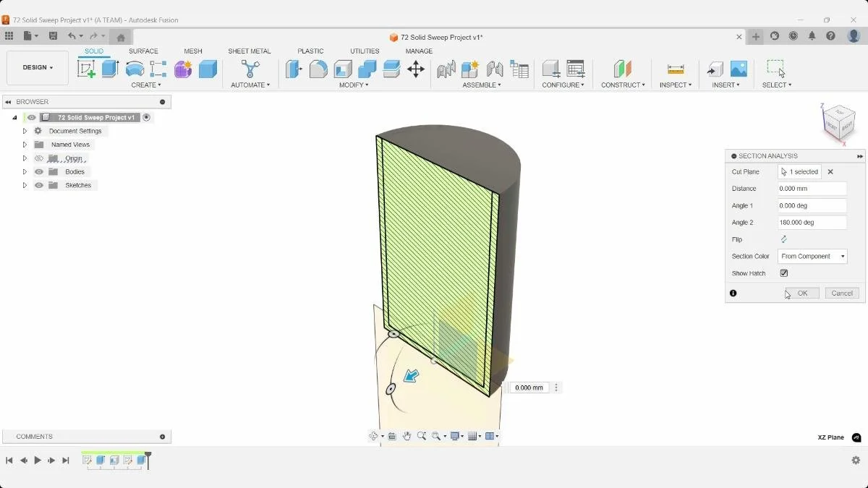Expand the Sketches folder
The height and width of the screenshot is (488, 868).
(25, 185)
